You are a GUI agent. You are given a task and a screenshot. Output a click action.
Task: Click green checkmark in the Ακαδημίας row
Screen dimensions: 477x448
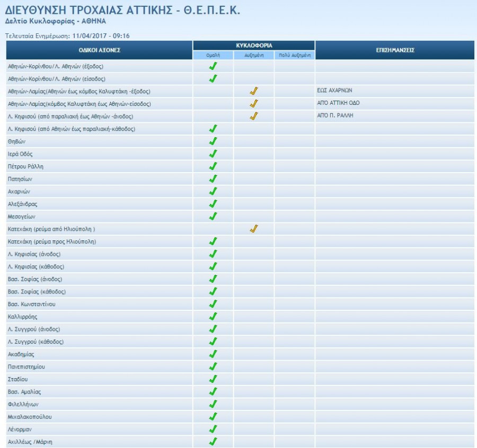pos(213,354)
